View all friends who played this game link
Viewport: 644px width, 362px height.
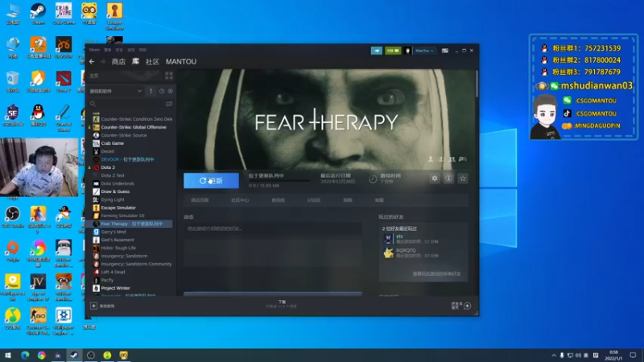[x=436, y=274]
